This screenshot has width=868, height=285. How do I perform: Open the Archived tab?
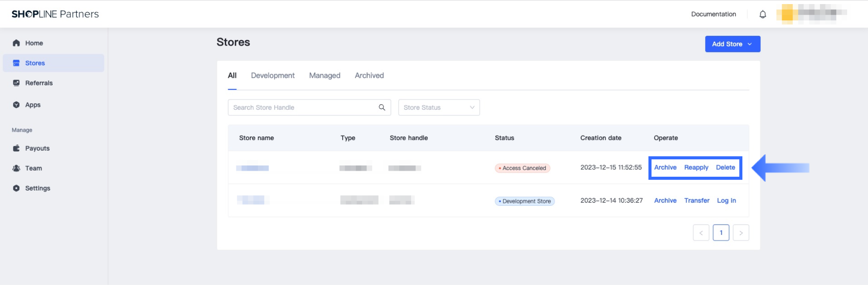tap(369, 76)
